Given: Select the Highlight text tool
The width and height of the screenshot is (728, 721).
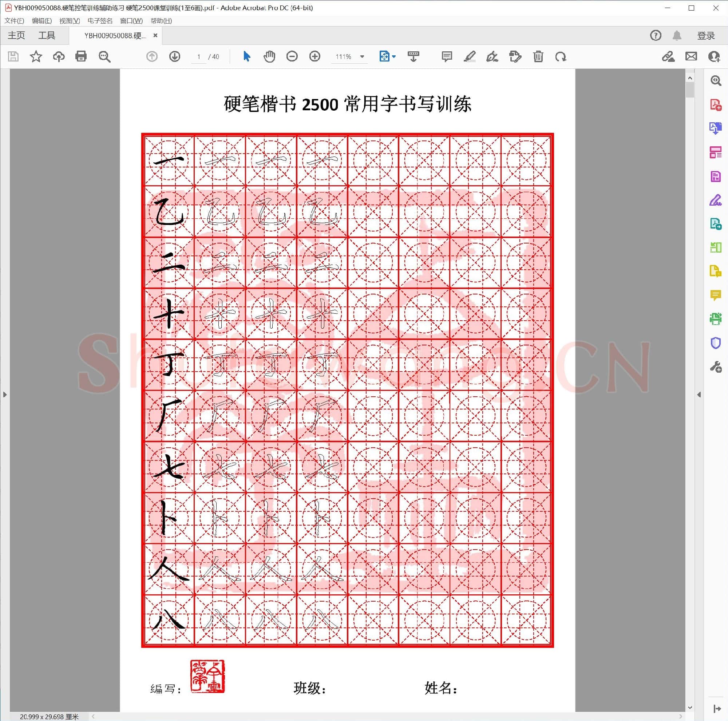Looking at the screenshot, I should (469, 56).
